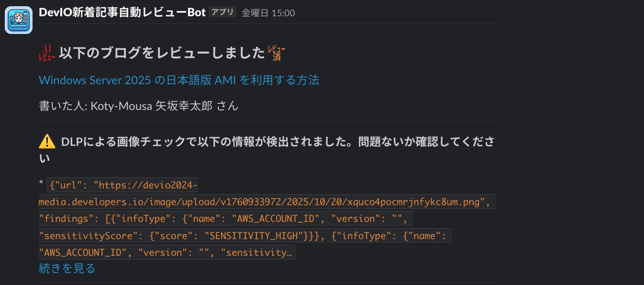
Task: Click the truncated "sensitivity… text at code end
Action: click(256, 252)
